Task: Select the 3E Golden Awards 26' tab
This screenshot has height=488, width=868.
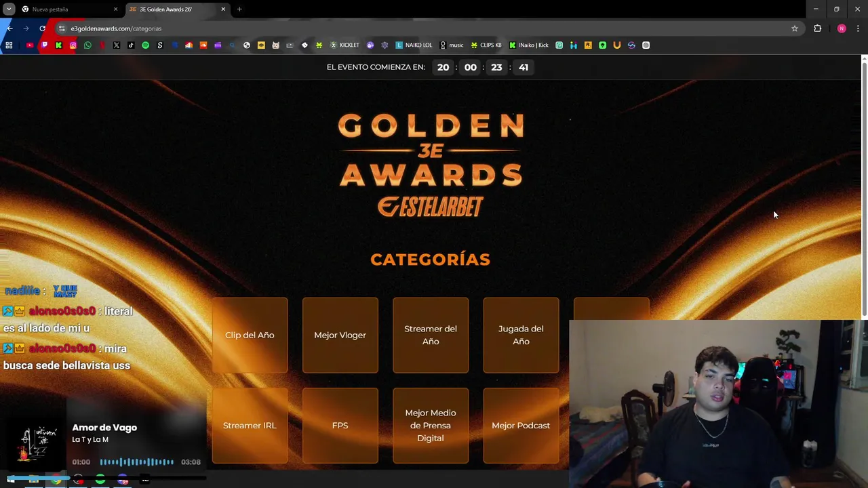Action: click(x=176, y=9)
